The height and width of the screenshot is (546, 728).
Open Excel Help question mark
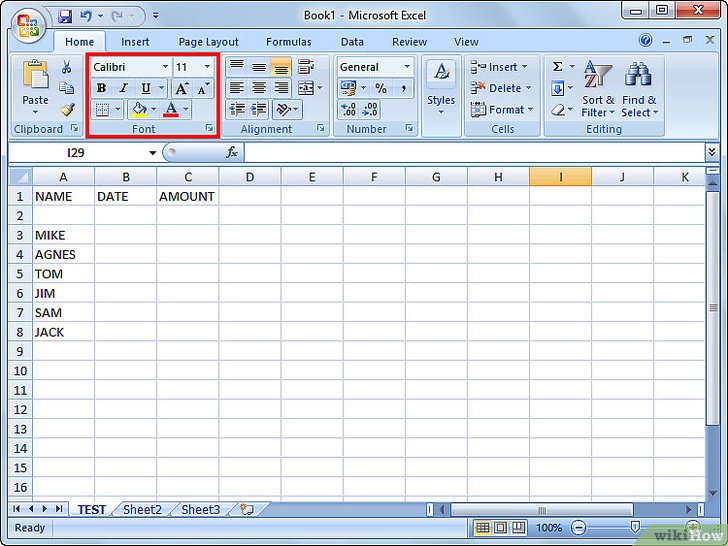[645, 40]
